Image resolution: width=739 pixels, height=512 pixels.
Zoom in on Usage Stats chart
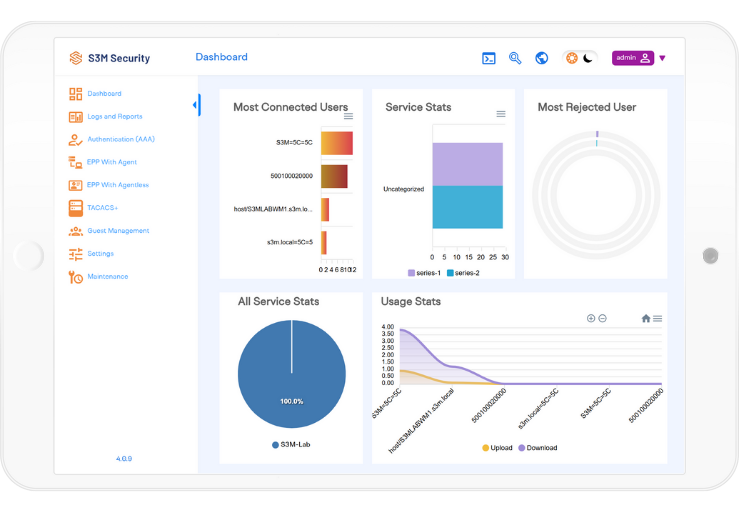591,318
